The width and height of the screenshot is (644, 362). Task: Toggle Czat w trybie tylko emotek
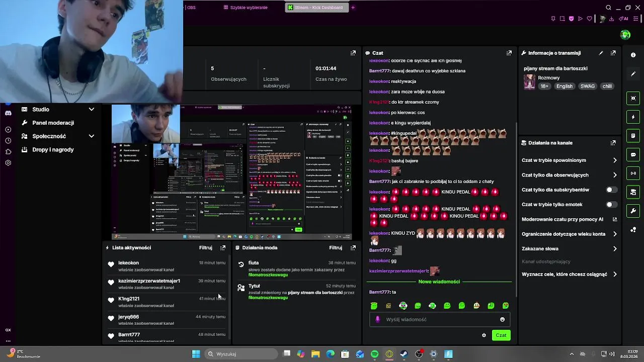(611, 205)
